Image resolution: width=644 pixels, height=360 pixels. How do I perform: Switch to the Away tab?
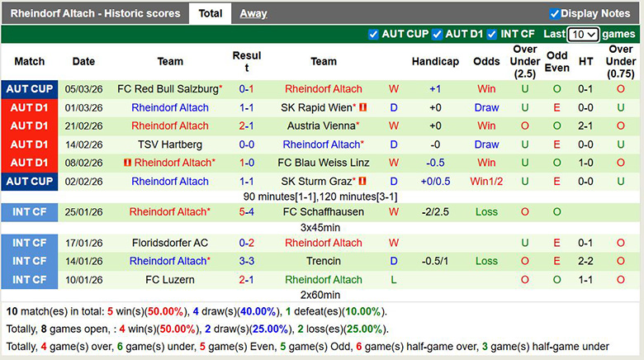point(253,13)
